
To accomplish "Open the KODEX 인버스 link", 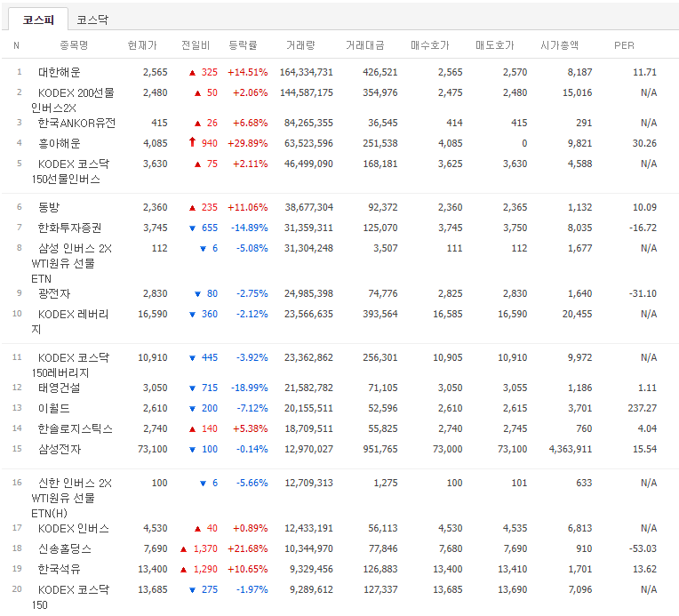I will [74, 529].
